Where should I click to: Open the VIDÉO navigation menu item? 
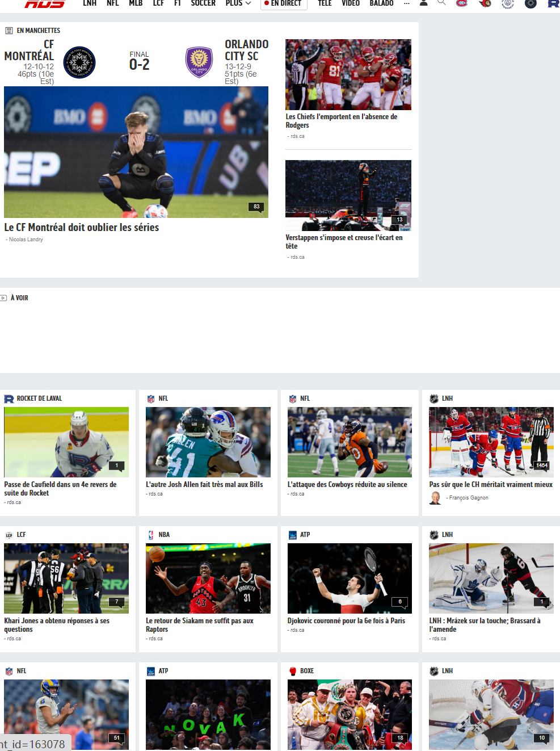point(351,3)
